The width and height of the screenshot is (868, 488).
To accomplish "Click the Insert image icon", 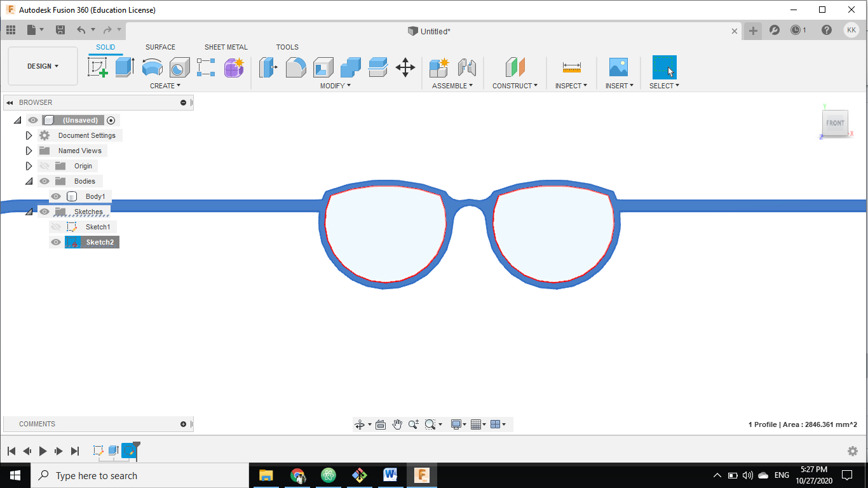I will click(x=618, y=67).
